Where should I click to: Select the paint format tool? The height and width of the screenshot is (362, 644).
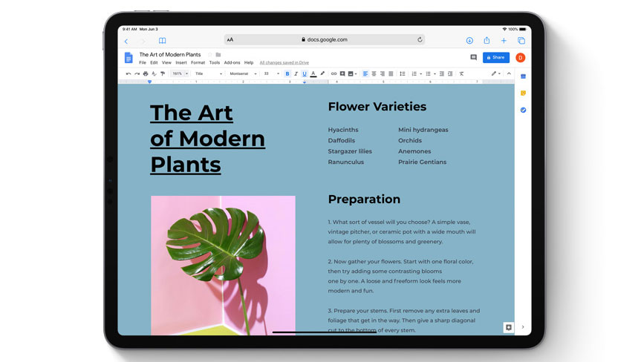click(x=163, y=73)
